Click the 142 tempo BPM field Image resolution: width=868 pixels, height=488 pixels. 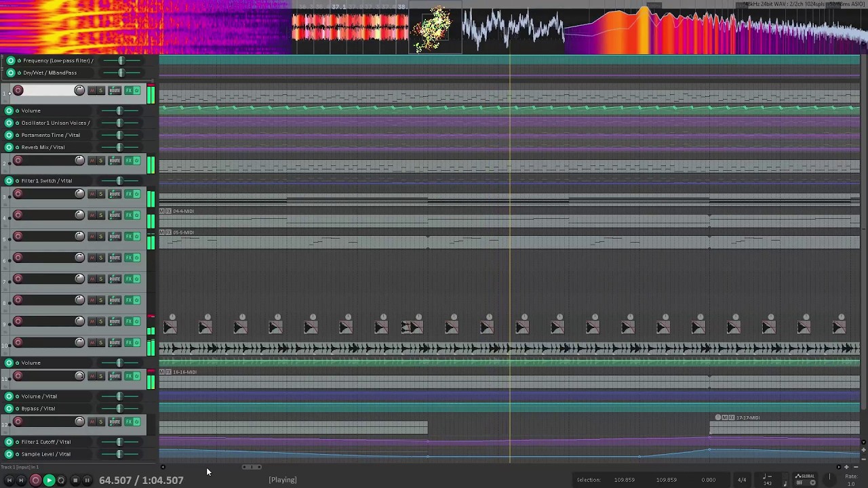(768, 483)
